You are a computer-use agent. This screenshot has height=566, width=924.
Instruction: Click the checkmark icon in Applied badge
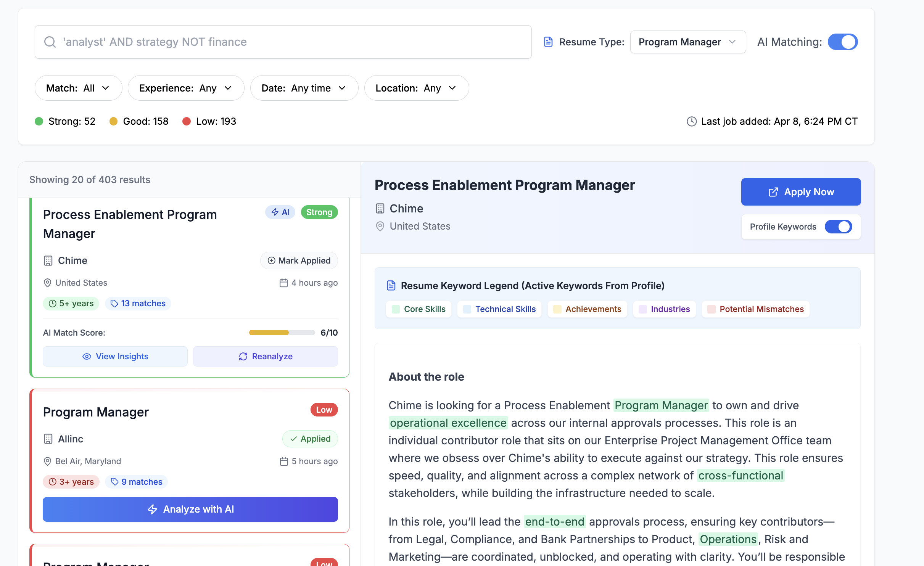click(293, 439)
